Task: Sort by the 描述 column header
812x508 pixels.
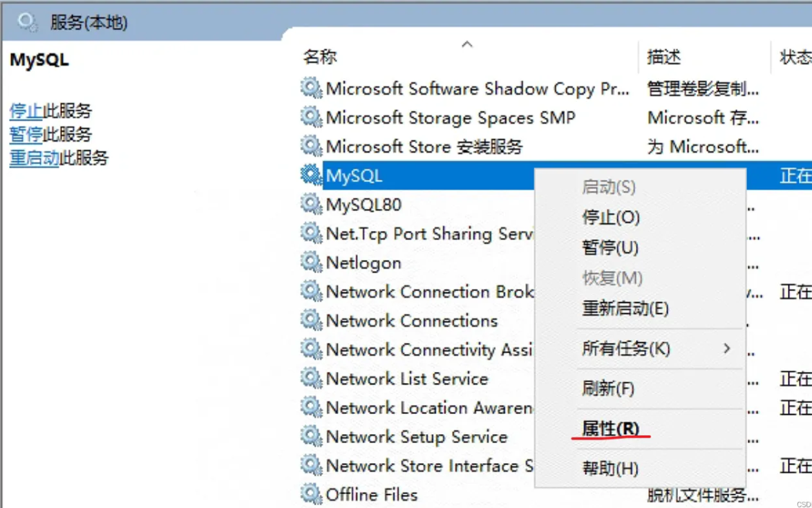Action: point(663,57)
